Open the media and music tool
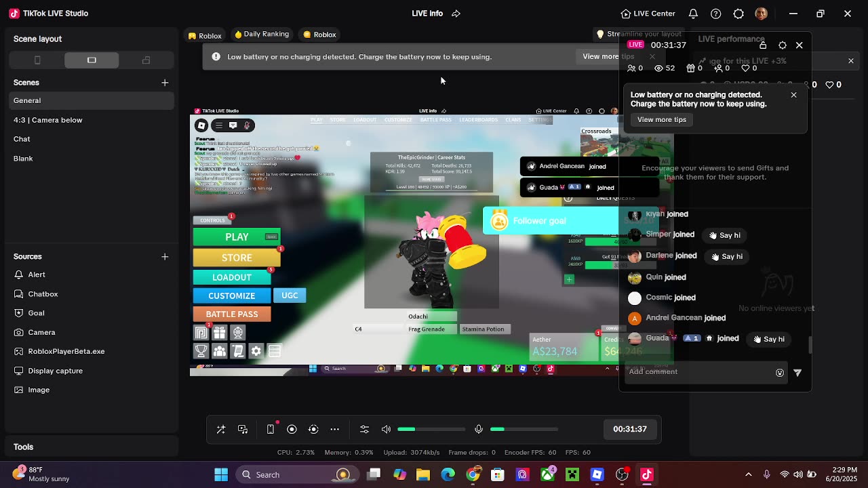This screenshot has height=488, width=868. [243, 429]
